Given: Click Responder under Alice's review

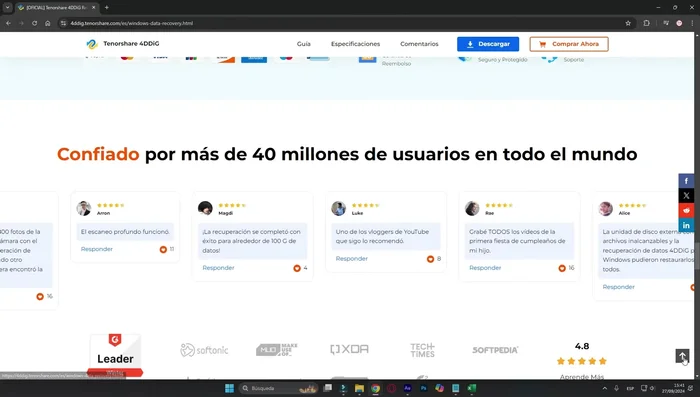Looking at the screenshot, I should tap(618, 287).
